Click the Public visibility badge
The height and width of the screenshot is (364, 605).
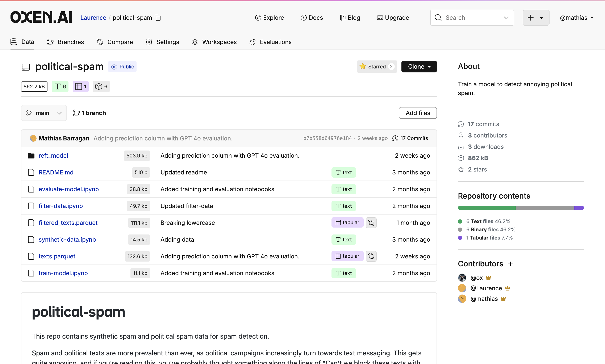pyautogui.click(x=122, y=66)
